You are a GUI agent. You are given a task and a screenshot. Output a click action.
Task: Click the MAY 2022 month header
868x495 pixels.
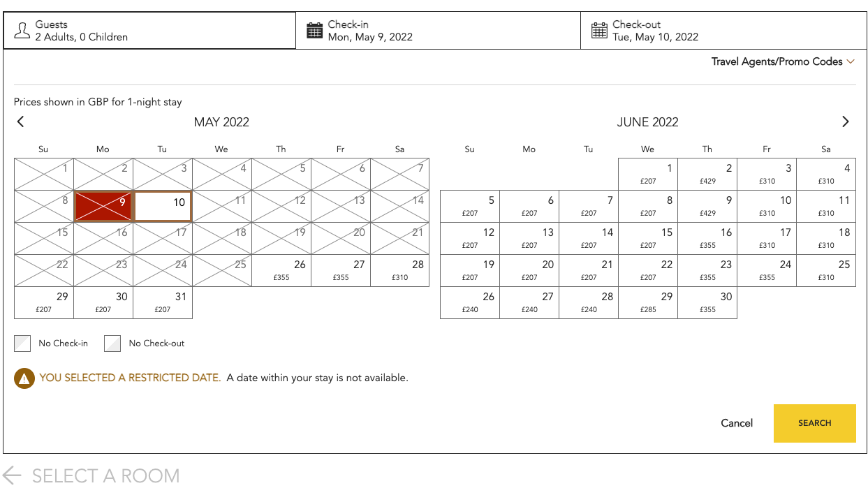point(221,121)
